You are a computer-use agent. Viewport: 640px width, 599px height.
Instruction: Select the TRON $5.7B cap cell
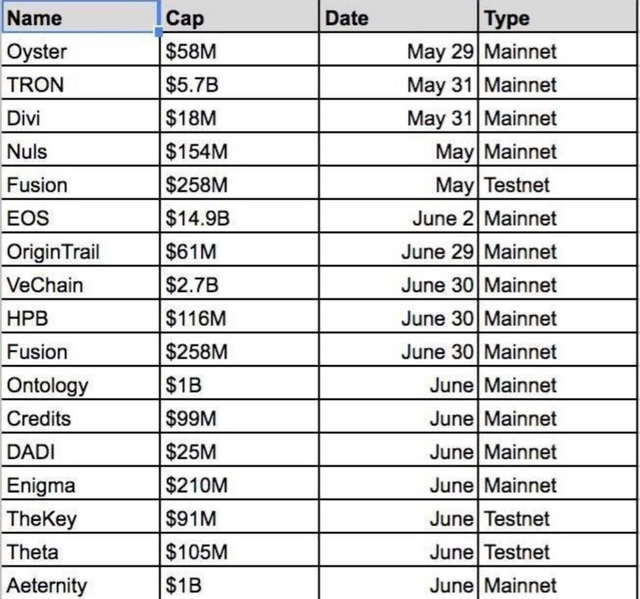point(239,83)
